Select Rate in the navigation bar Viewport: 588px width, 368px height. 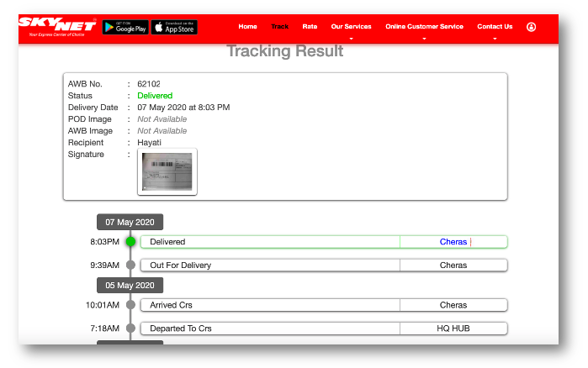[x=310, y=27]
